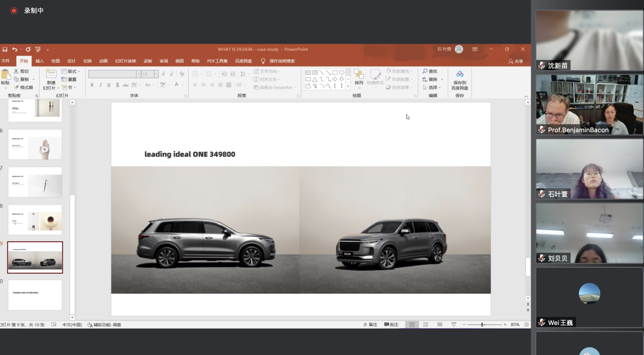This screenshot has width=644, height=355.
Task: Click the Share (共享) button
Action: (515, 61)
